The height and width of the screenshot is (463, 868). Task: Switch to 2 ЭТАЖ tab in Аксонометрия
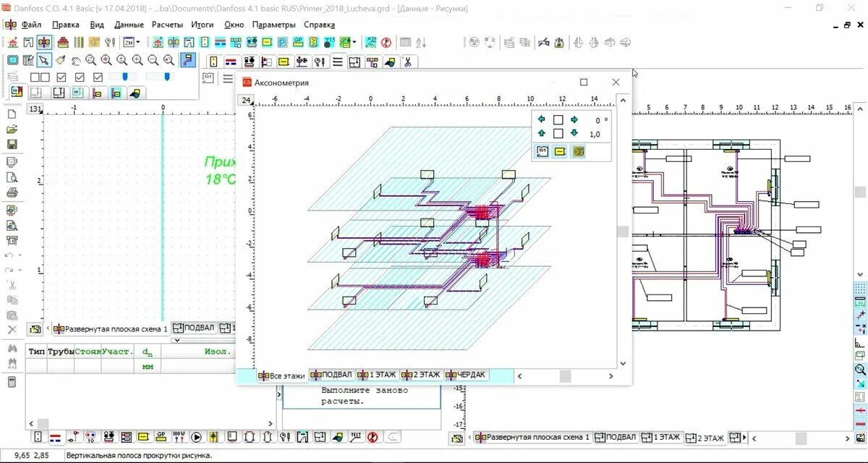click(x=421, y=375)
